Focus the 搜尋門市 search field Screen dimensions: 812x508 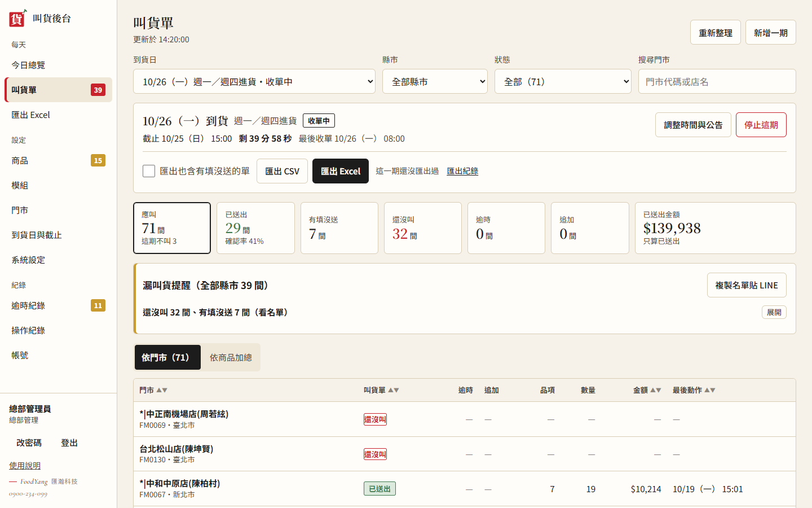(717, 81)
